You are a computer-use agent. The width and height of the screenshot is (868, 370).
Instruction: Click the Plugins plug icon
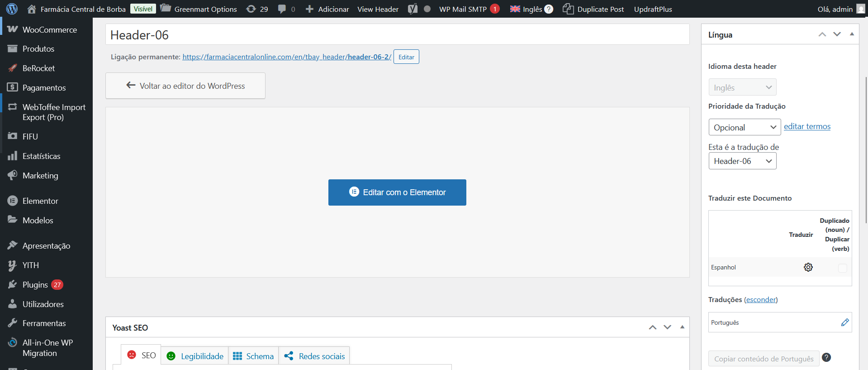tap(13, 284)
